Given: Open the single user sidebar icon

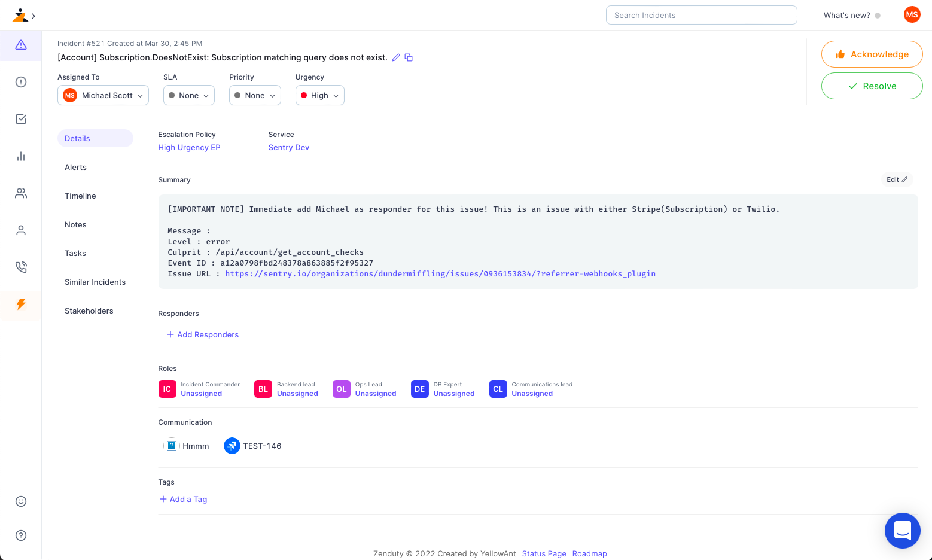Looking at the screenshot, I should (x=21, y=230).
